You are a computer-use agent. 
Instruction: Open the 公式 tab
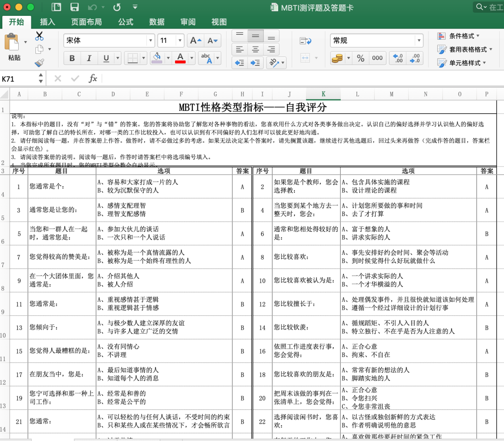coord(126,22)
